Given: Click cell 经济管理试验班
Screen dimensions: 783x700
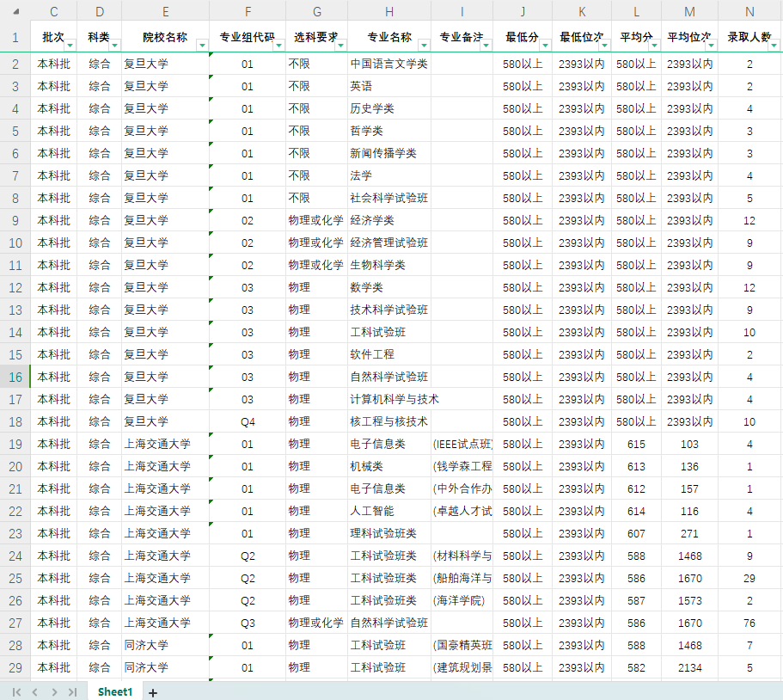Looking at the screenshot, I should pyautogui.click(x=389, y=243).
